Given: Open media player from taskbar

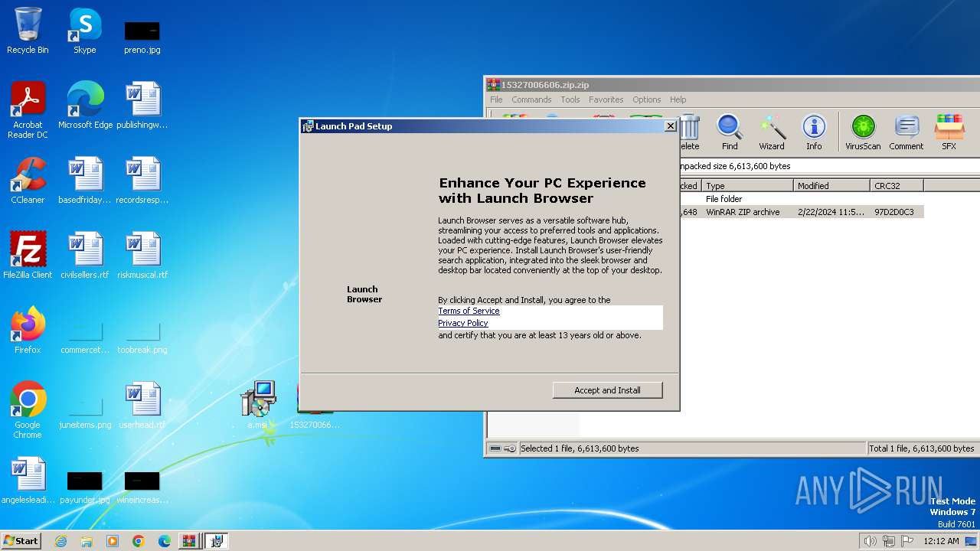Looking at the screenshot, I should pyautogui.click(x=113, y=541).
